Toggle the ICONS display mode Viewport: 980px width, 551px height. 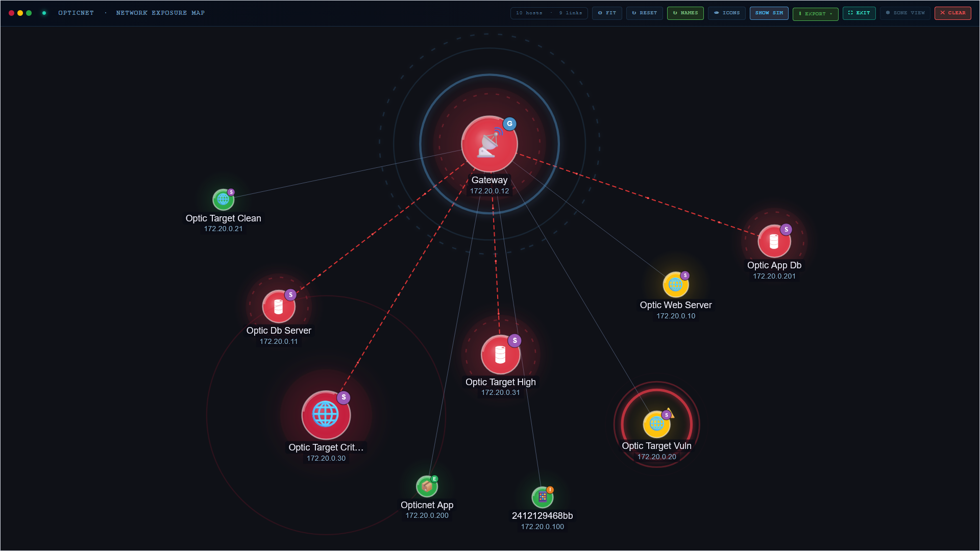coord(726,13)
